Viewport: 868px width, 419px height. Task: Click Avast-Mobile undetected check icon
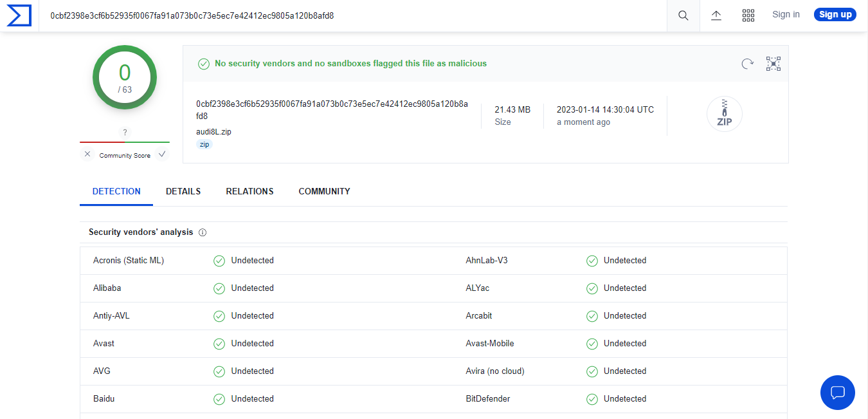pyautogui.click(x=592, y=344)
